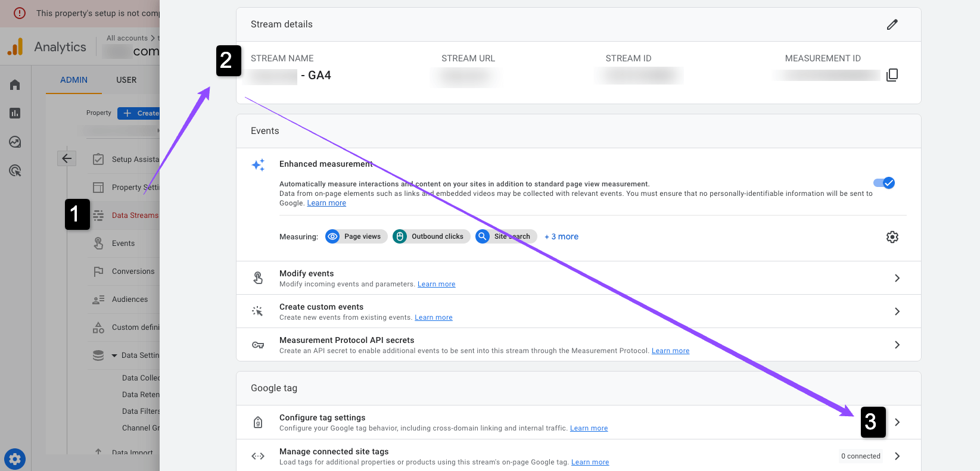Collapse Data Settings tree arrow
Image resolution: width=980 pixels, height=471 pixels.
point(114,355)
